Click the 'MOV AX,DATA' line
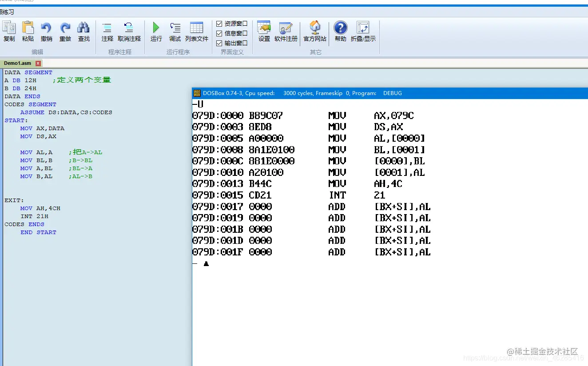Image resolution: width=588 pixels, height=366 pixels. (x=42, y=128)
